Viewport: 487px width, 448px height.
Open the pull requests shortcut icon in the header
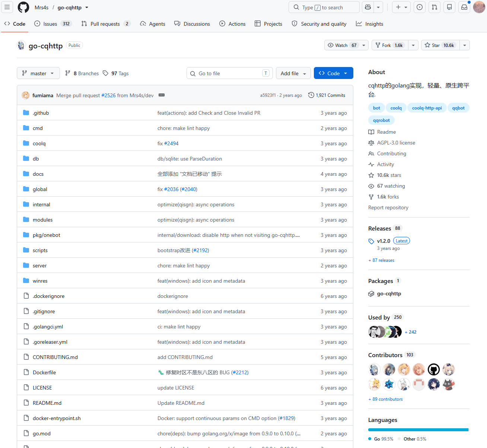pos(435,7)
